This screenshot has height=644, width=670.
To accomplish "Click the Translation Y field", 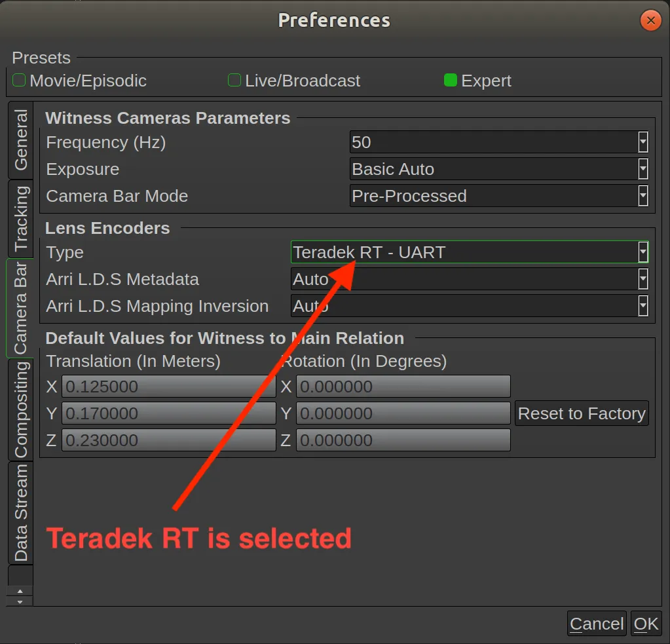I will click(169, 413).
